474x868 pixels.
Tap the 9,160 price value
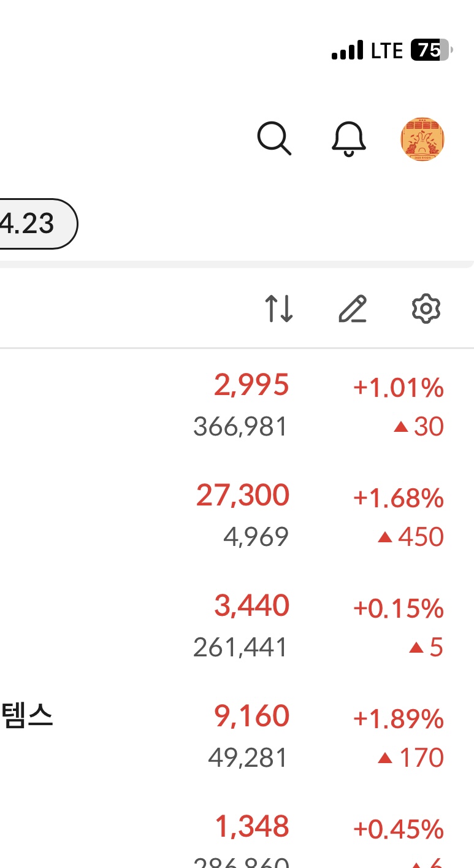(251, 716)
